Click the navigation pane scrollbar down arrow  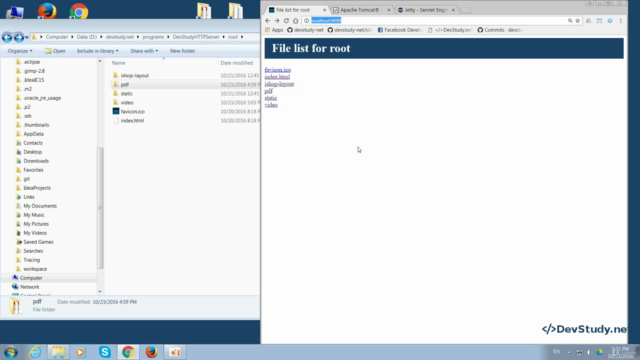(x=100, y=292)
